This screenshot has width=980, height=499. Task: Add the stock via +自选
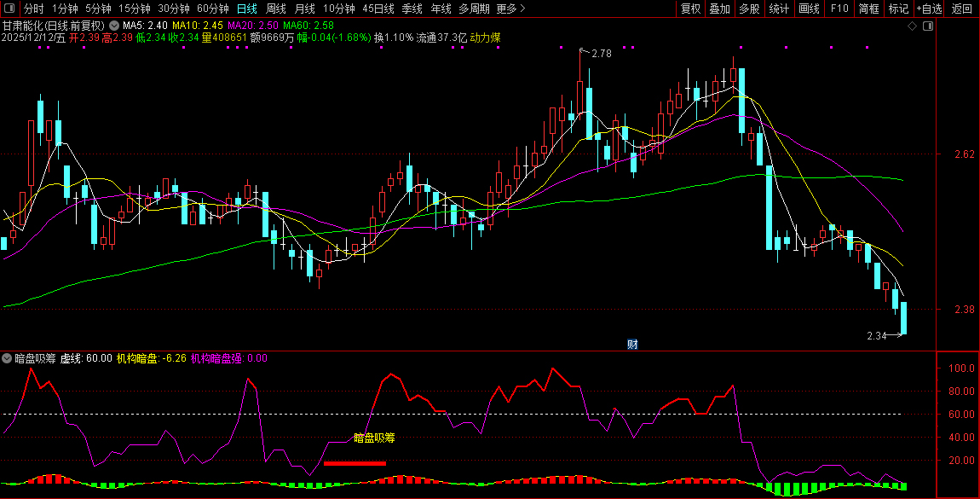930,9
